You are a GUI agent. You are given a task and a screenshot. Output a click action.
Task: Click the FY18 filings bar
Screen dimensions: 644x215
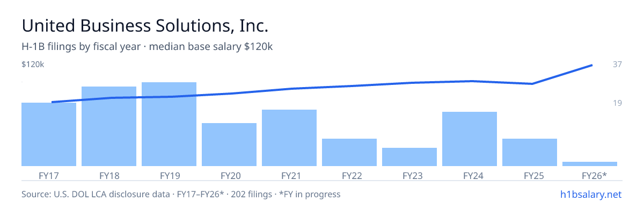[109, 126]
